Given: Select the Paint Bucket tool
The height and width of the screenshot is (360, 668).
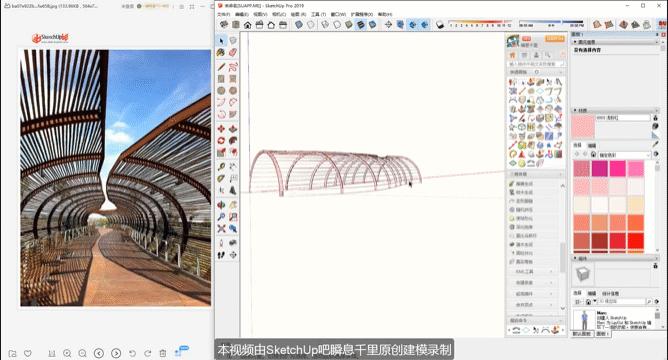Looking at the screenshot, I should coord(221,52).
